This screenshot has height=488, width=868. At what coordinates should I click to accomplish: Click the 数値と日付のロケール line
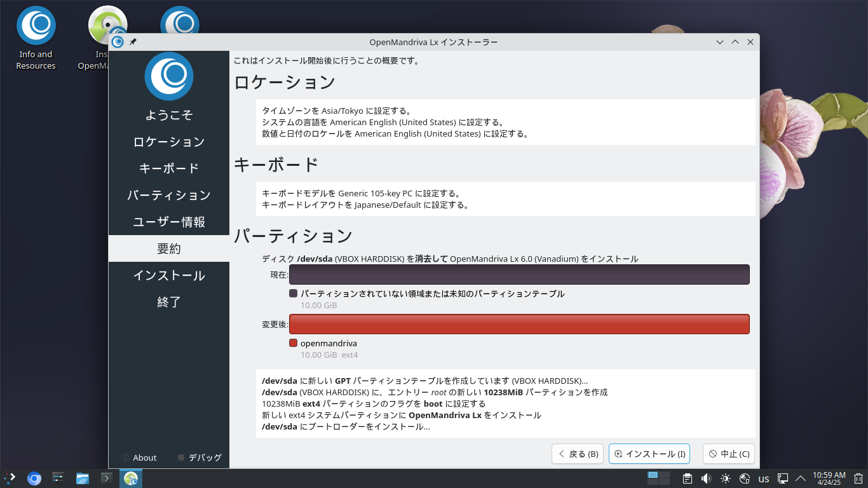tap(395, 133)
